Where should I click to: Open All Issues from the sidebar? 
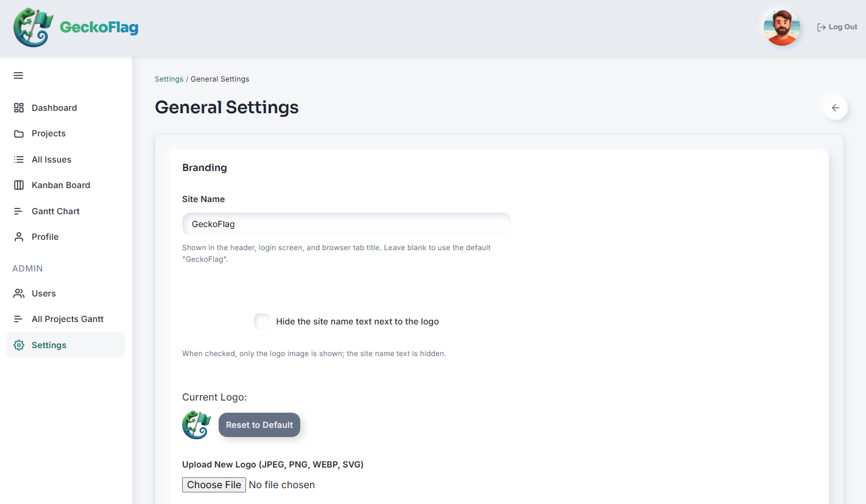tap(52, 159)
